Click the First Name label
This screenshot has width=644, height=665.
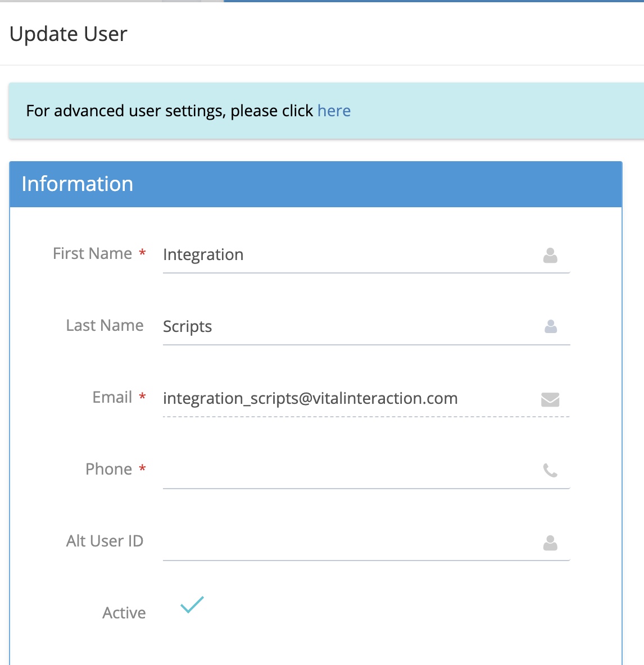click(92, 254)
